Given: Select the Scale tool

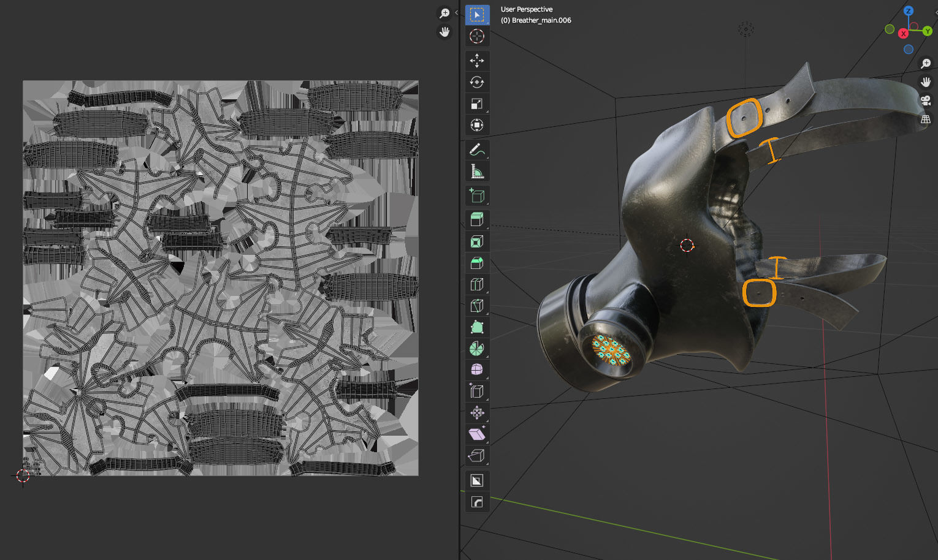Looking at the screenshot, I should (477, 104).
